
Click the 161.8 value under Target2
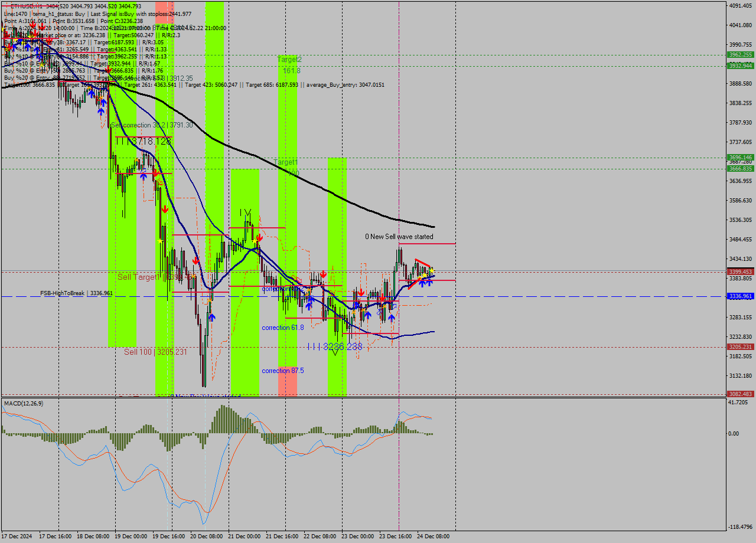292,71
